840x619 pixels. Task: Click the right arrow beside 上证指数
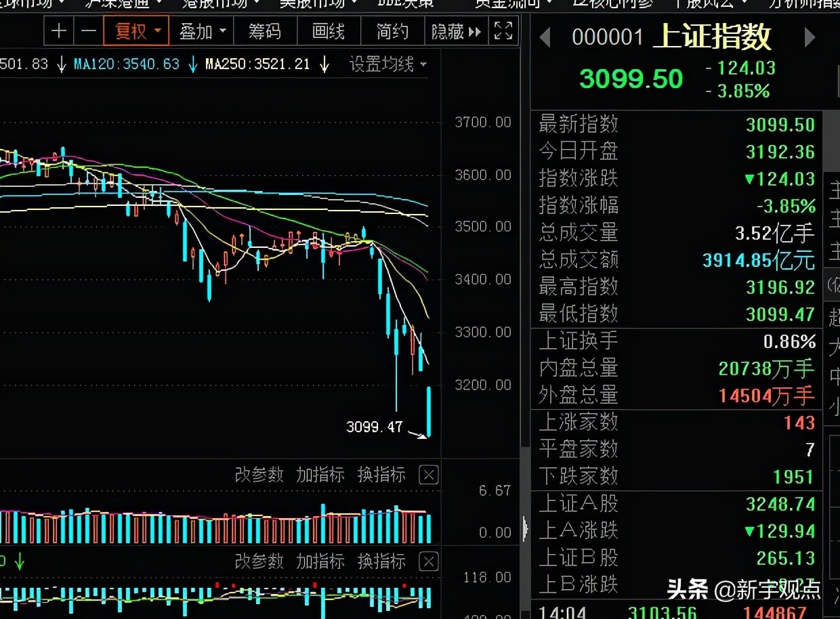[810, 37]
